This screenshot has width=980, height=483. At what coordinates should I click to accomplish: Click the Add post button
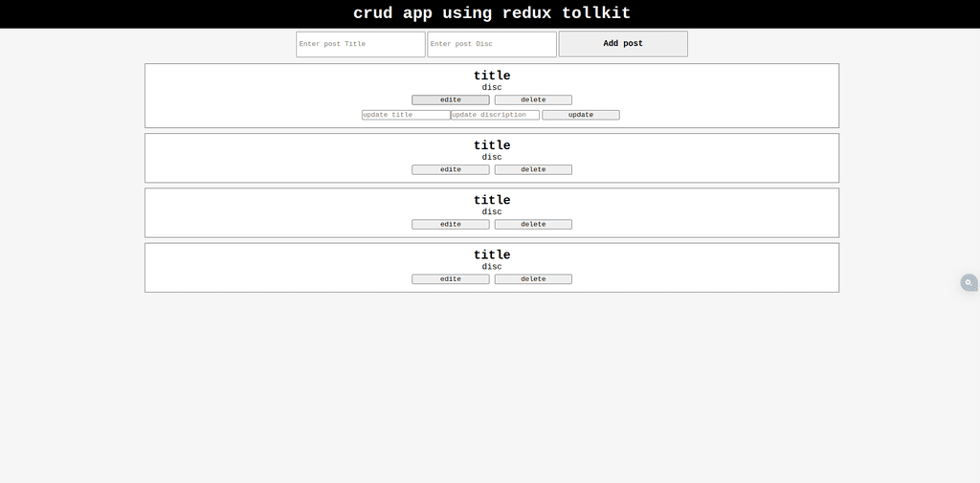point(623,44)
